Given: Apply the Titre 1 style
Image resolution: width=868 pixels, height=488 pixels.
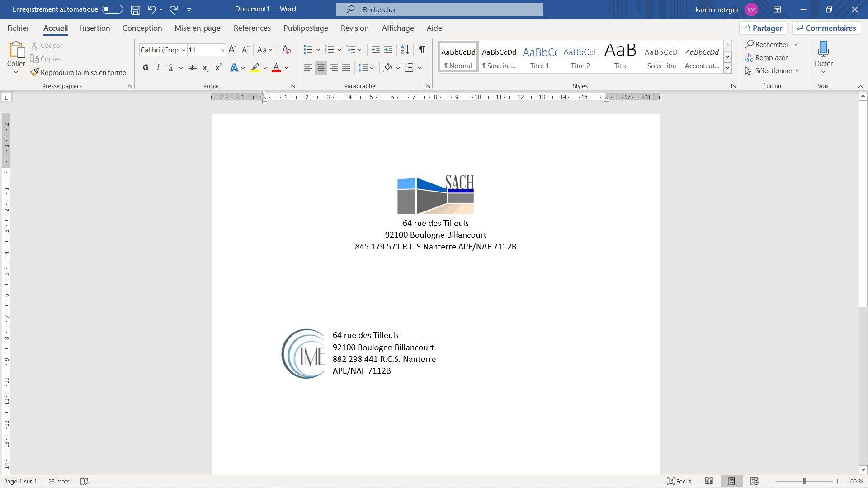Looking at the screenshot, I should (x=539, y=57).
